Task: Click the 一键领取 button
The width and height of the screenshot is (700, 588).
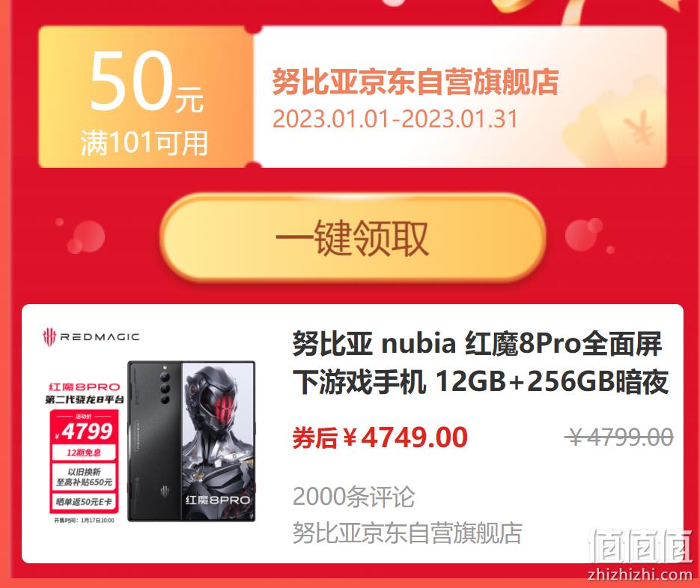Action: tap(353, 237)
